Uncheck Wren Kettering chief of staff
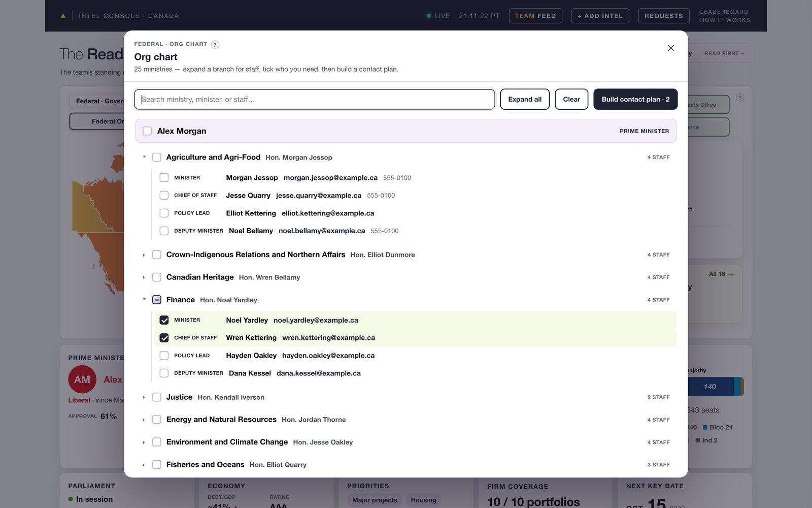This screenshot has width=812, height=508. [x=164, y=338]
